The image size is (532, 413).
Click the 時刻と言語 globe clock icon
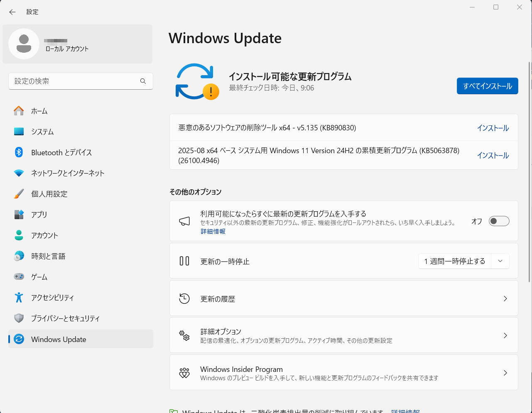coord(19,256)
